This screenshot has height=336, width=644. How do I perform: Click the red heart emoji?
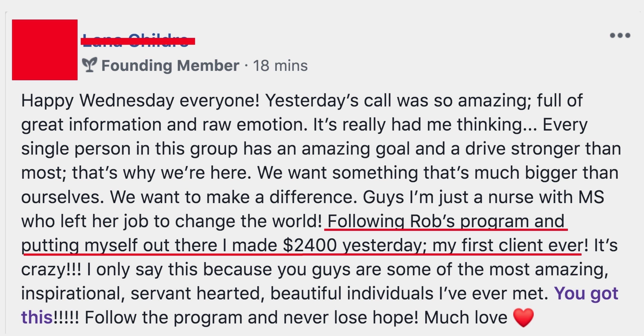point(523,317)
